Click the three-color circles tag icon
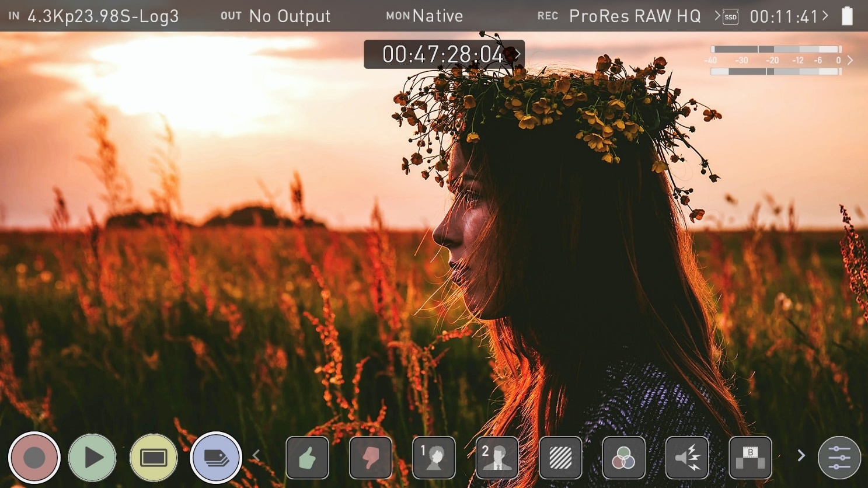Screen dimensions: 868x488 click(623, 458)
